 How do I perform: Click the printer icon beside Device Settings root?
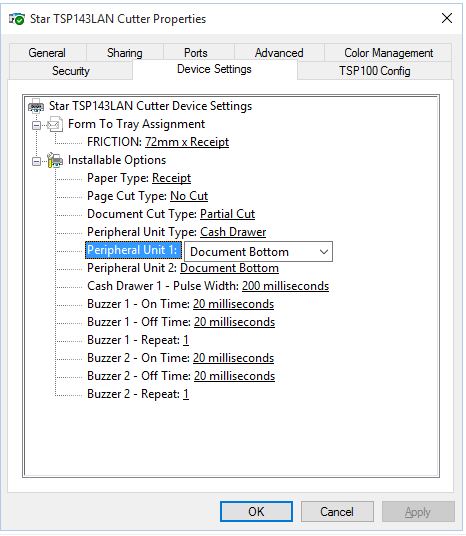coord(36,106)
